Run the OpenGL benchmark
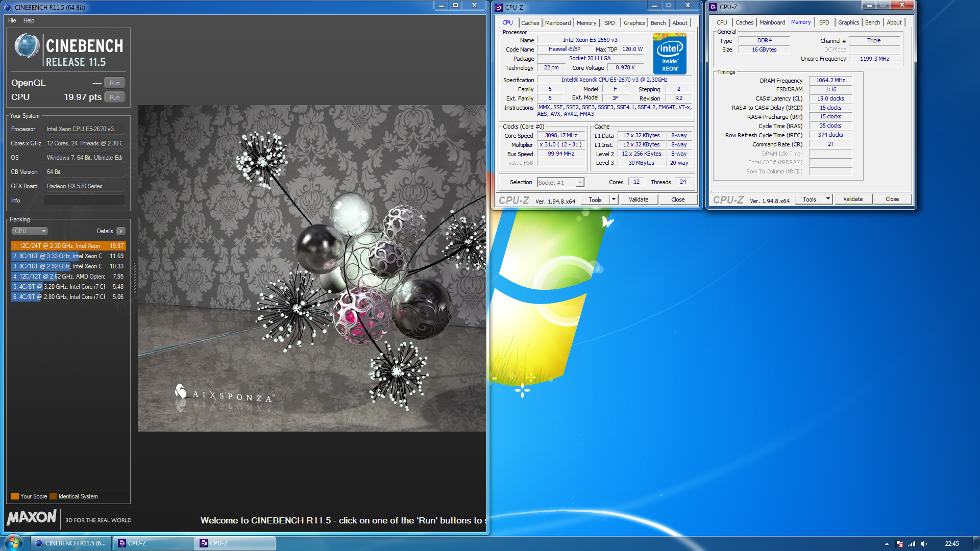The height and width of the screenshot is (551, 980). 114,83
